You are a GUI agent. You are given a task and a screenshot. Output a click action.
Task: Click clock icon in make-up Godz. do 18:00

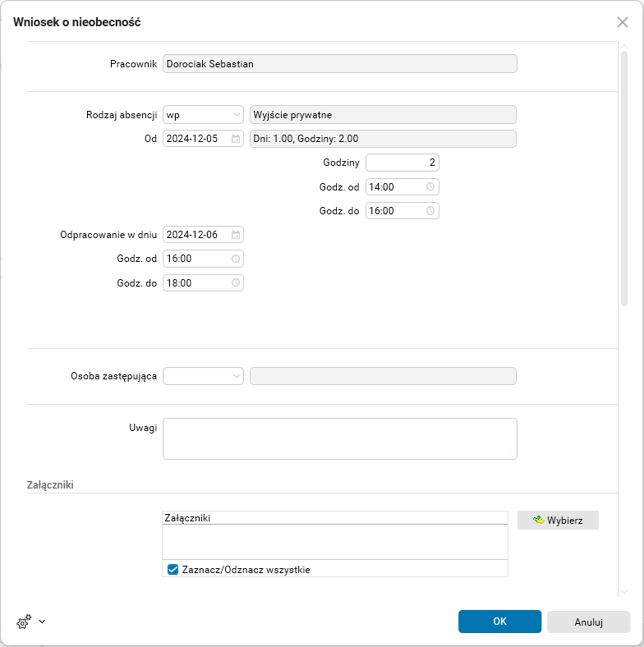click(236, 282)
